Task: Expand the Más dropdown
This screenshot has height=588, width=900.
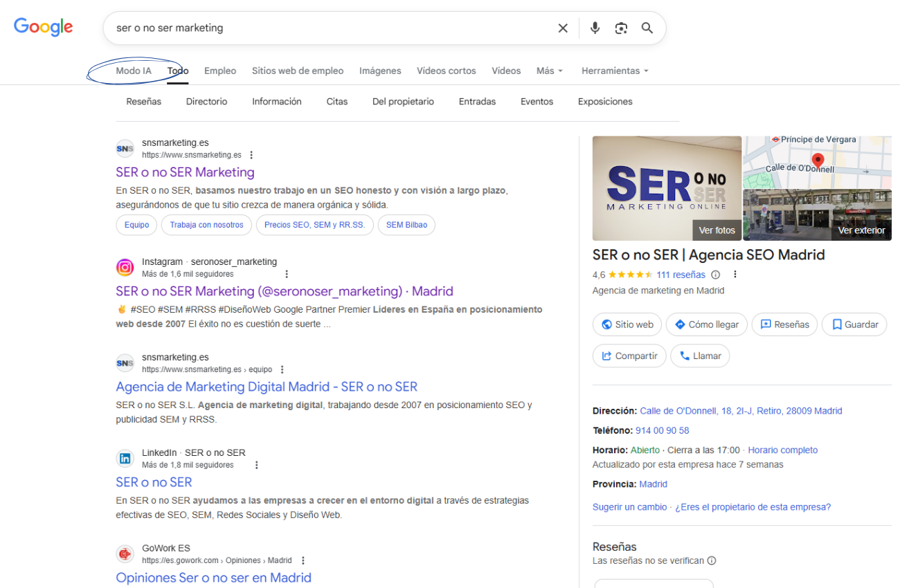Action: (550, 71)
